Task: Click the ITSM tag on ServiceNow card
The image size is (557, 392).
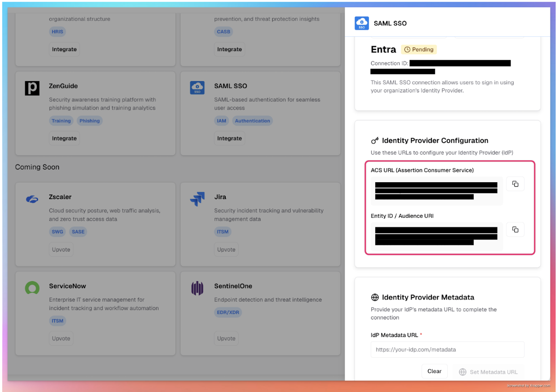Action: 58,321
